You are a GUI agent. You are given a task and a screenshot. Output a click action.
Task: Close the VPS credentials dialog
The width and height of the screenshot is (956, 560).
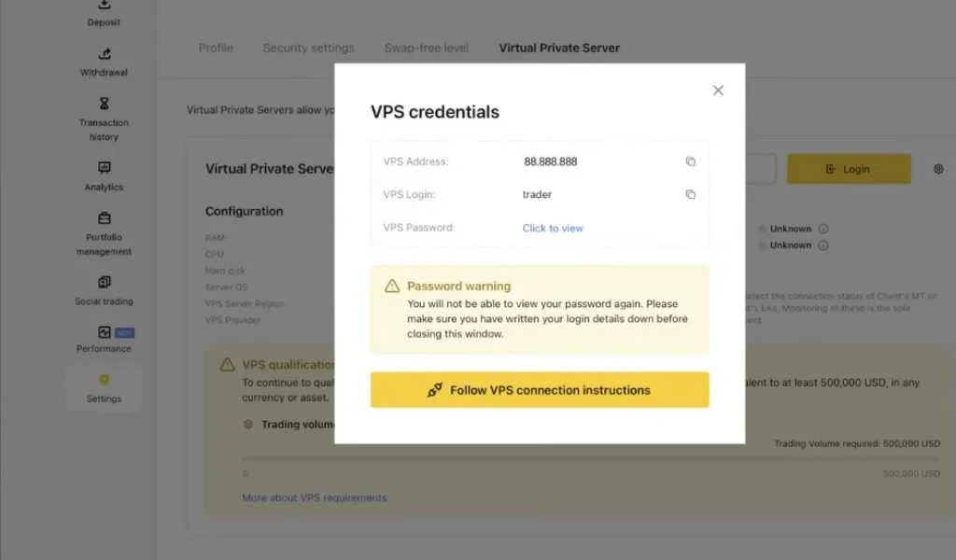718,90
